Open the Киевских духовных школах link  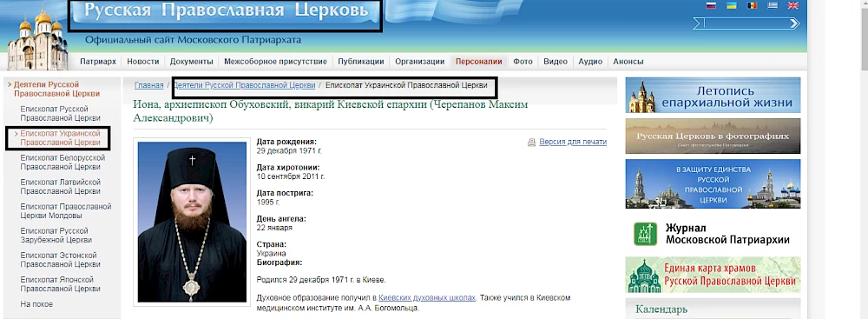(427, 298)
